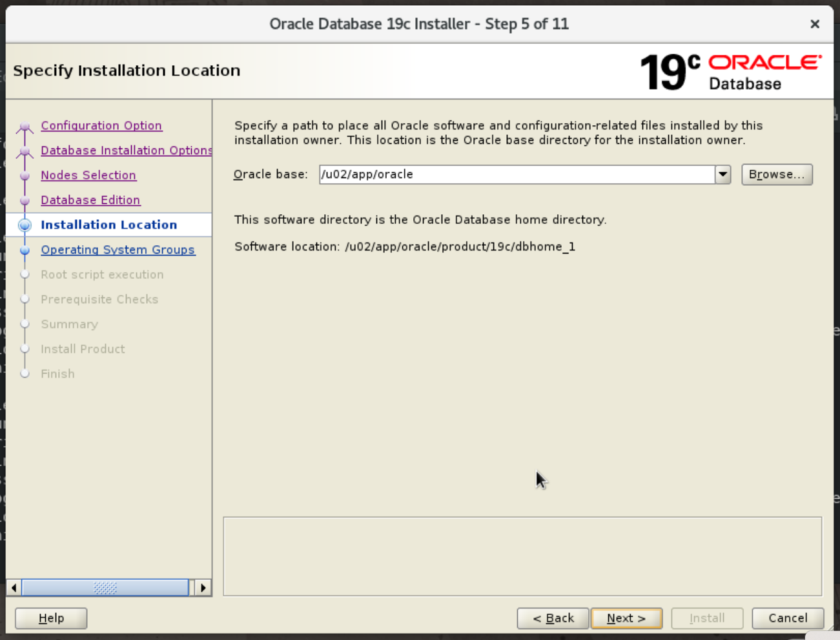840x640 pixels.
Task: Click the Prerequisite Checks step text
Action: [99, 299]
